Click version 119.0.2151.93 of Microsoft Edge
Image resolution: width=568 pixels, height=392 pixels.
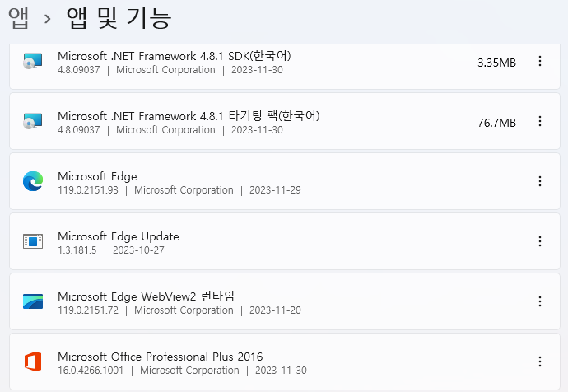tap(88, 190)
